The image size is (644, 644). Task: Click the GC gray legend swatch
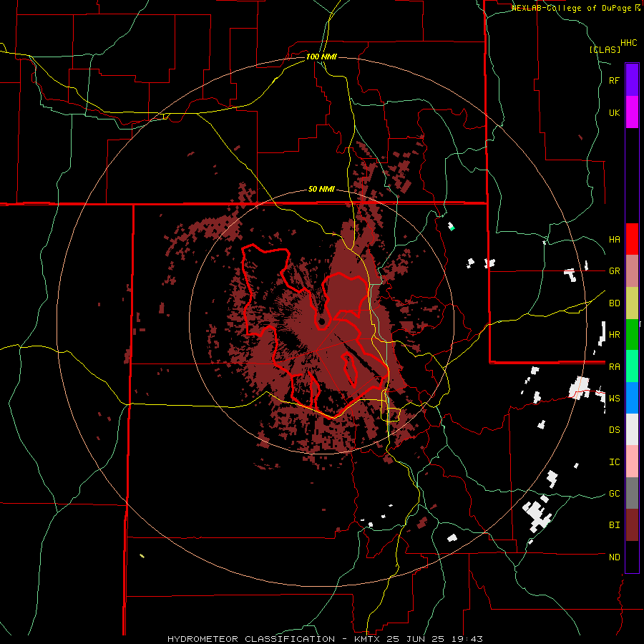tap(632, 493)
